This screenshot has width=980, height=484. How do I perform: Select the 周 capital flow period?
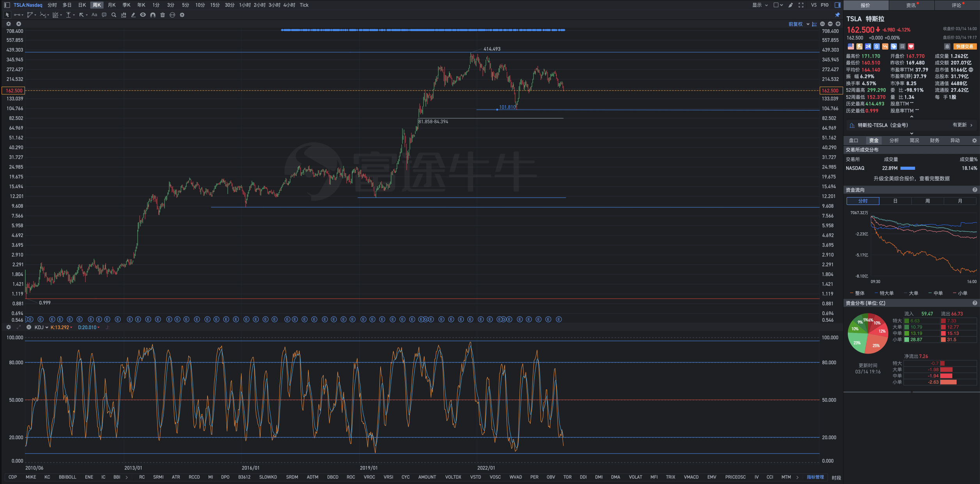(928, 201)
